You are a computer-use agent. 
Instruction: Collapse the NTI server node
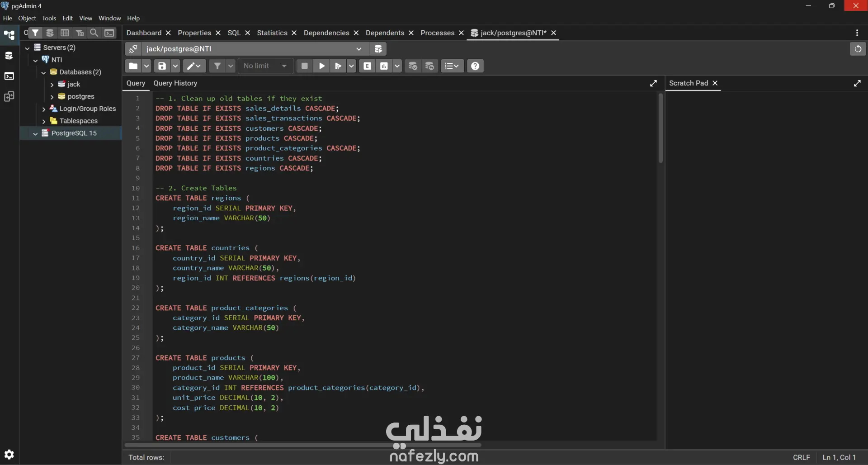(35, 60)
